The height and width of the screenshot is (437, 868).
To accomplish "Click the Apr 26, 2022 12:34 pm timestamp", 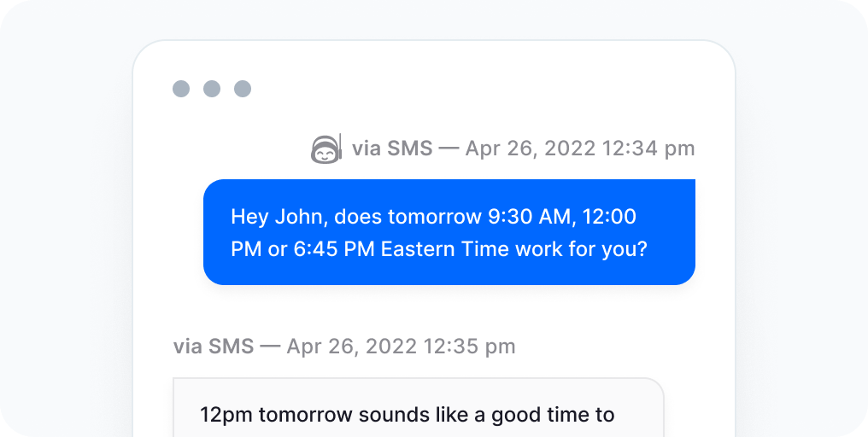I will 579,149.
